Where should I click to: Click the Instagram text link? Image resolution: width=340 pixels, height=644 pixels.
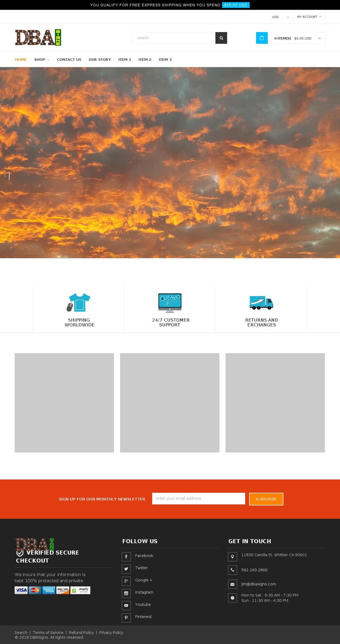pos(144,592)
